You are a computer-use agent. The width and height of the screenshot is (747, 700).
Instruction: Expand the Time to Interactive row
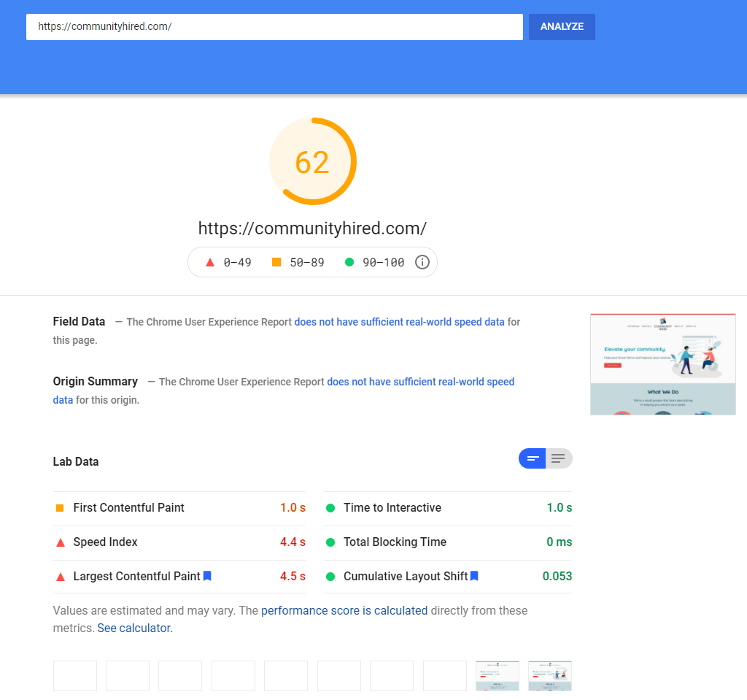pyautogui.click(x=447, y=508)
